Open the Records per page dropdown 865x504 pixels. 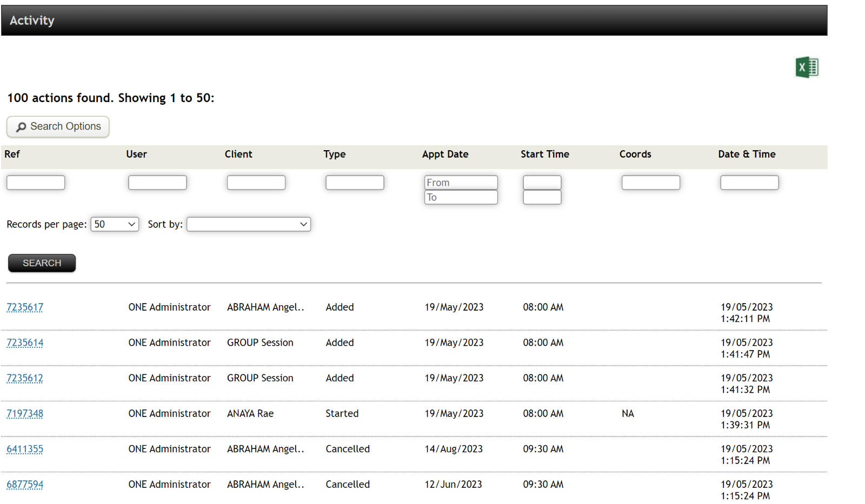[114, 224]
